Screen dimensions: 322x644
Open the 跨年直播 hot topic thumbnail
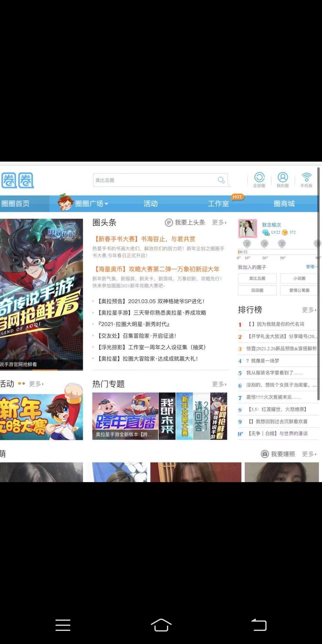[125, 416]
